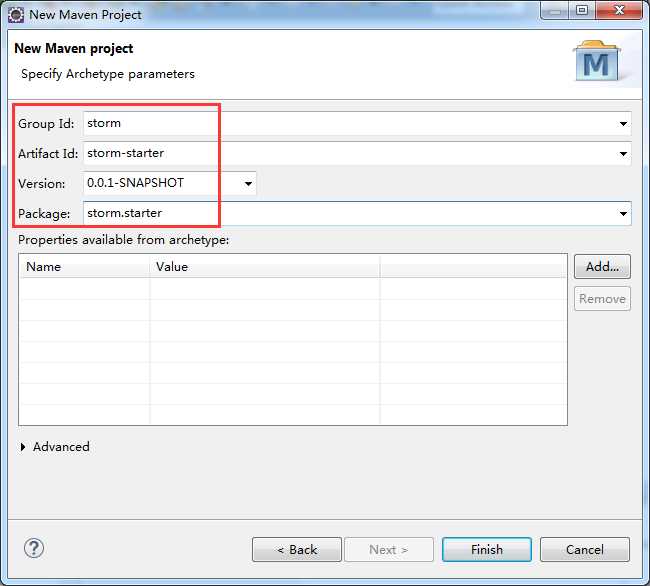Click the Next > button

(389, 550)
